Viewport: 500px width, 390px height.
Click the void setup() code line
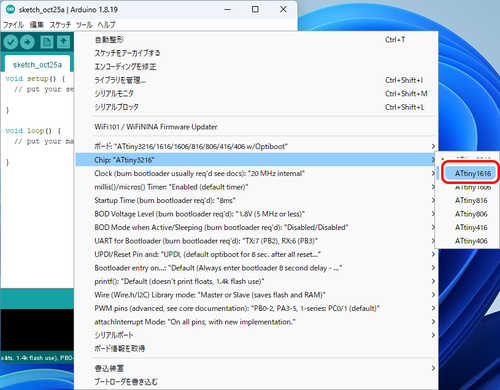pos(35,79)
